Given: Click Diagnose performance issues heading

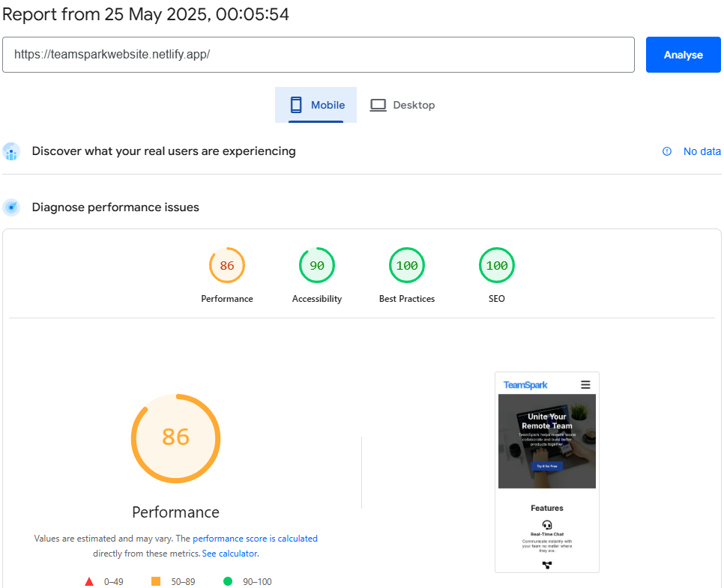Looking at the screenshot, I should click(x=115, y=207).
